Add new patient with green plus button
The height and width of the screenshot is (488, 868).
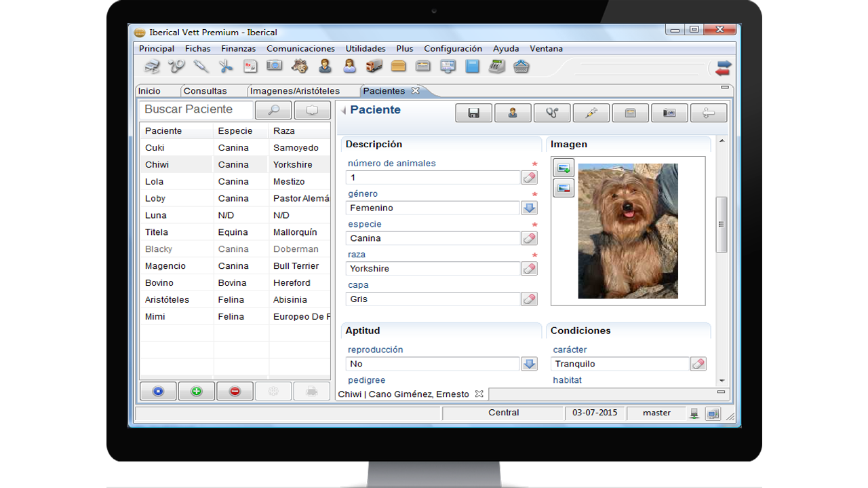(x=197, y=392)
